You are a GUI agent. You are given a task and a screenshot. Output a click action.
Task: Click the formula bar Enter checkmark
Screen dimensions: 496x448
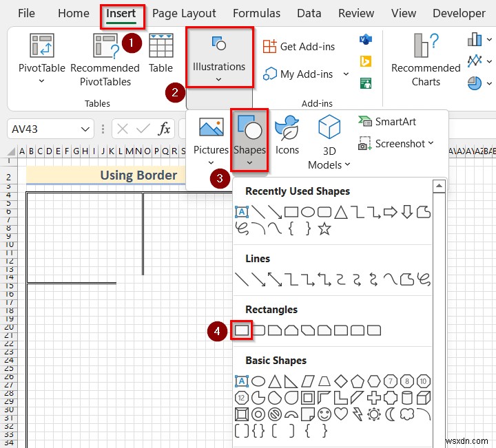[143, 129]
